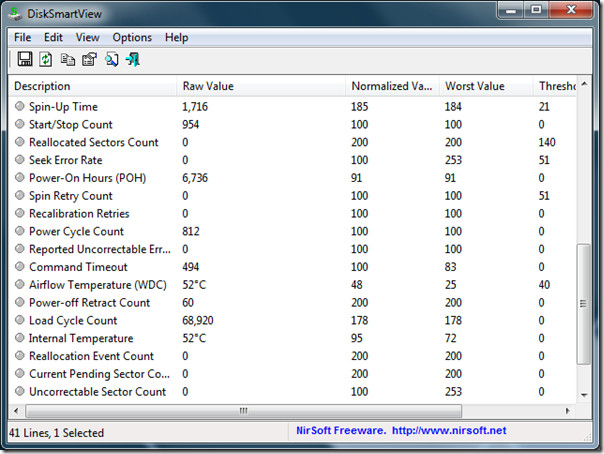Click raw value 1,716 of Spin-Up Time
Screen dimensions: 604x454
[195, 107]
